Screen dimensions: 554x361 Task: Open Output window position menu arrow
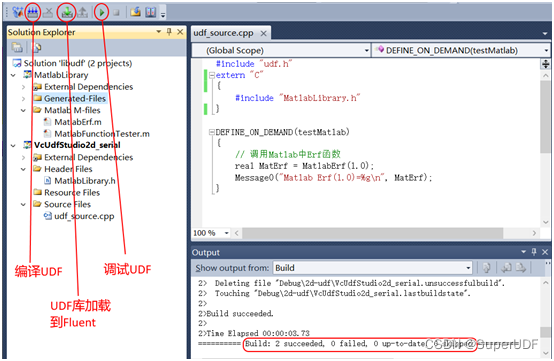coord(524,252)
